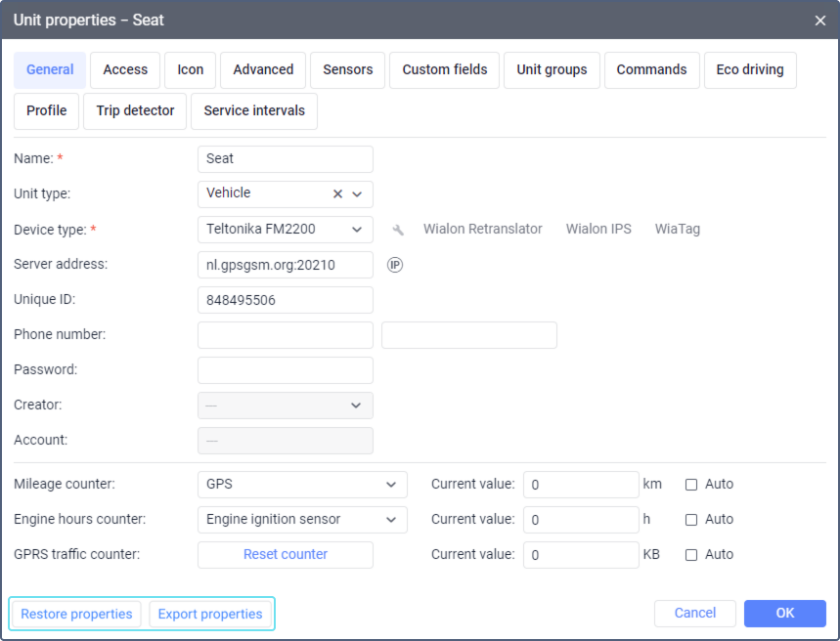
Task: Clear Unit type with the X icon
Action: (337, 194)
